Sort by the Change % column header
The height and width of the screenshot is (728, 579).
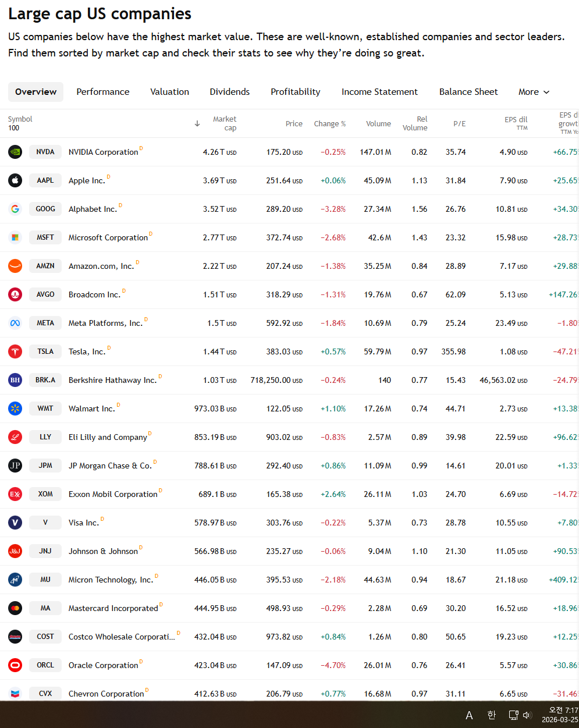tap(330, 123)
